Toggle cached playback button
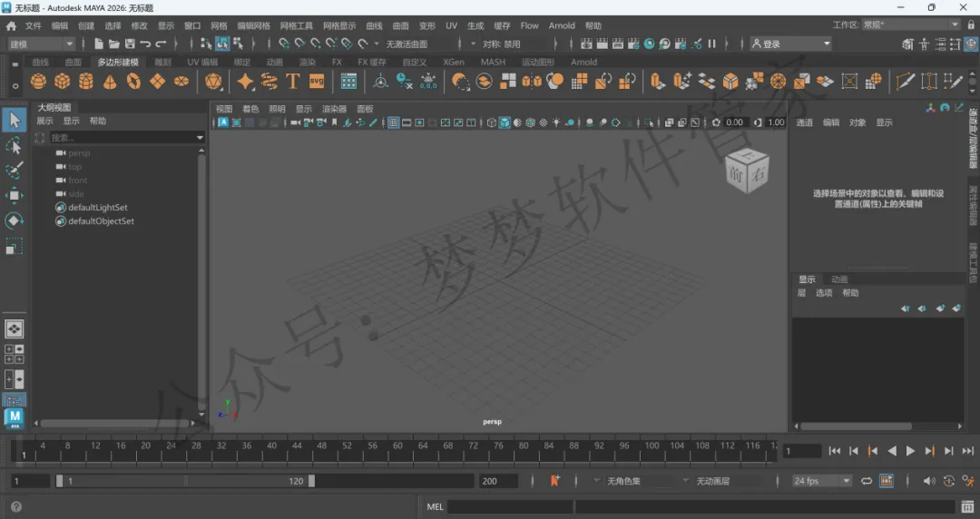The height and width of the screenshot is (519, 980). [887, 481]
